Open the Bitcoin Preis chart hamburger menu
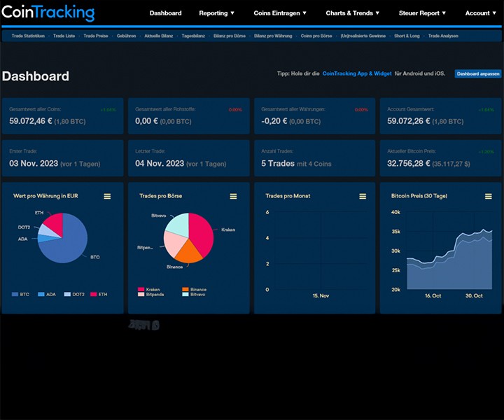The image size is (504, 420). pos(489,196)
